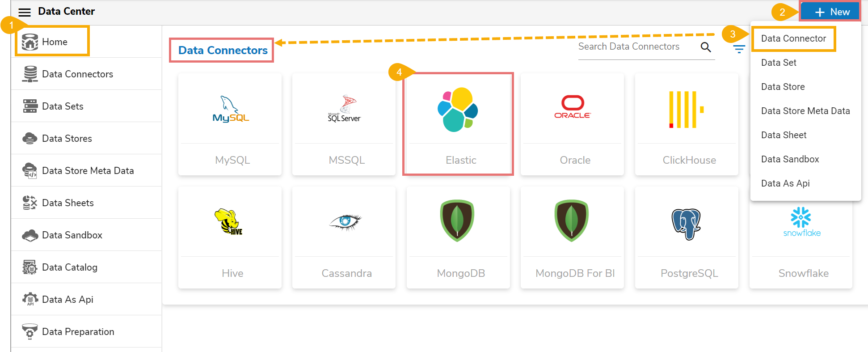Select the MySQL connector logo
This screenshot has height=352, width=868.
230,110
